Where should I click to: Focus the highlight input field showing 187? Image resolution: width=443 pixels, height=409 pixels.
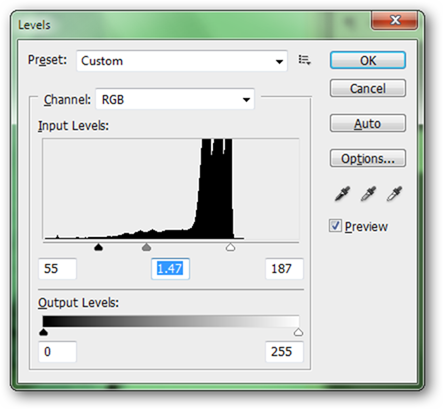tap(284, 269)
